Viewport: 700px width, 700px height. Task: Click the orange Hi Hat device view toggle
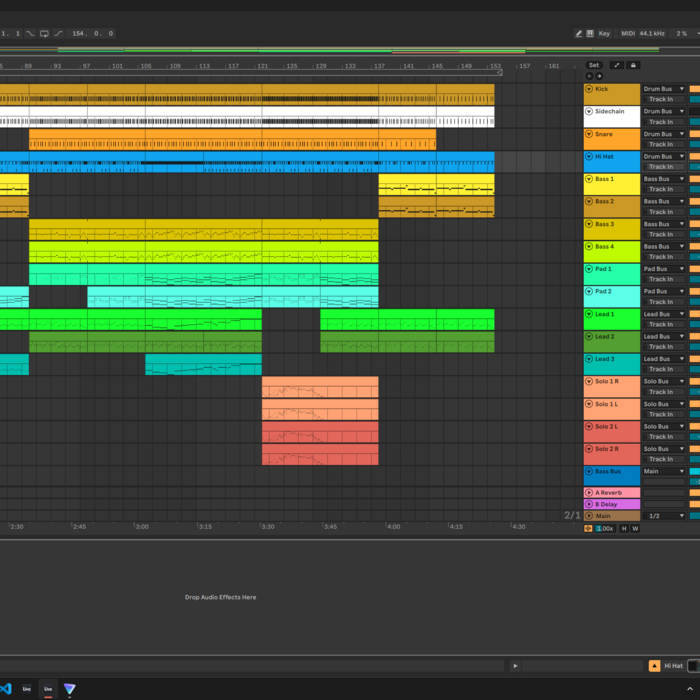pyautogui.click(x=654, y=665)
